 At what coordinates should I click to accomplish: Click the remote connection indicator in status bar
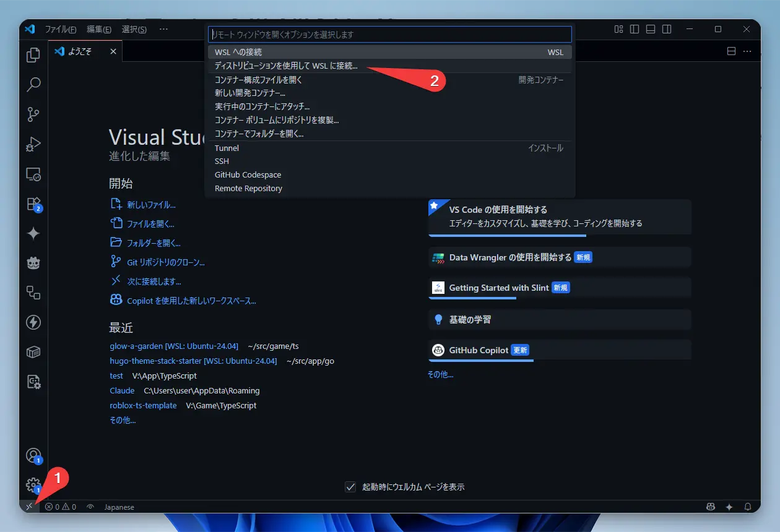point(28,507)
